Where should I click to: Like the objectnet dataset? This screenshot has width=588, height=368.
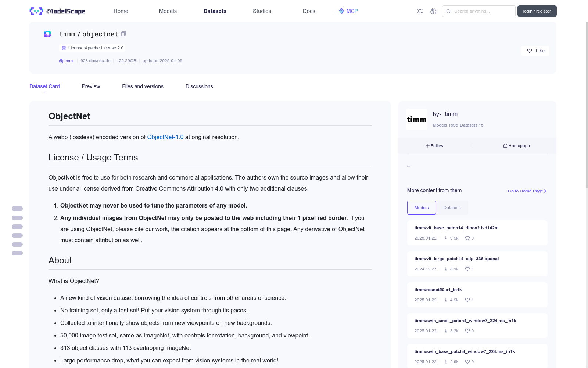click(x=535, y=51)
